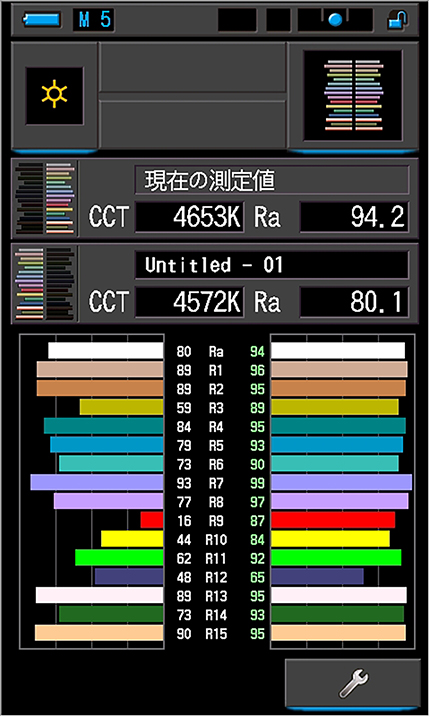Click the dark blue R12 bar on right chart
Viewport: 430px width, 717px height.
[317, 577]
